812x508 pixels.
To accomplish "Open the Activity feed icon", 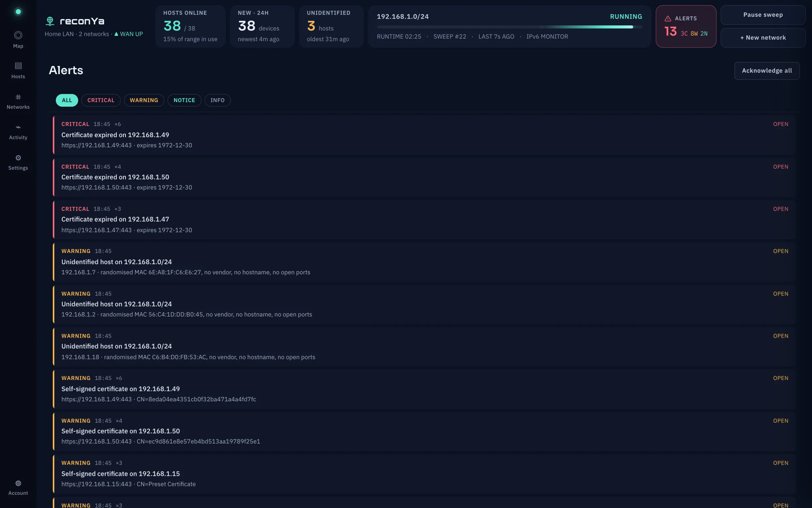I will [18, 127].
